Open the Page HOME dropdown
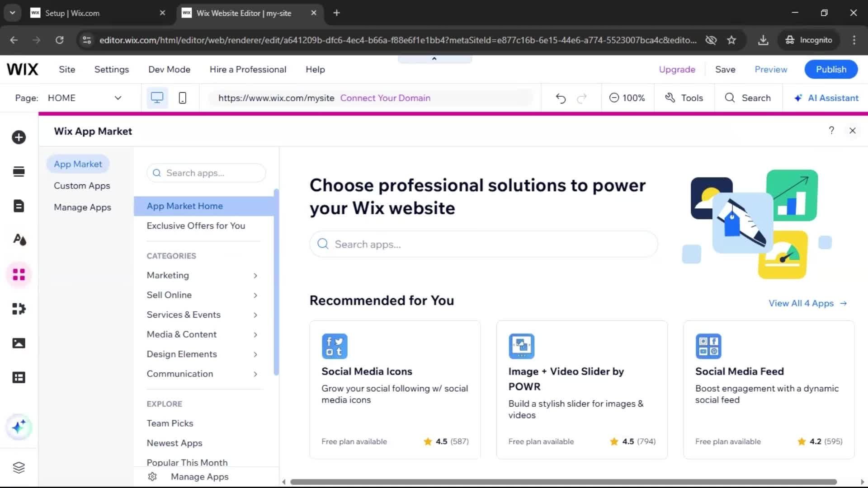 [85, 98]
